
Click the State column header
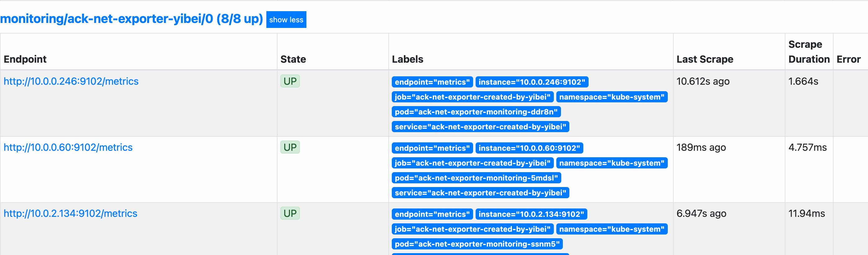click(293, 59)
